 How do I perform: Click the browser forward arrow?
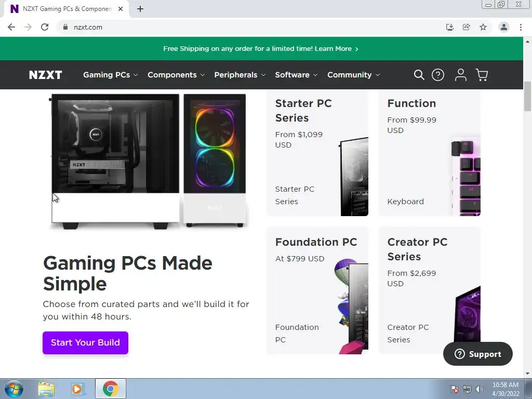point(28,27)
